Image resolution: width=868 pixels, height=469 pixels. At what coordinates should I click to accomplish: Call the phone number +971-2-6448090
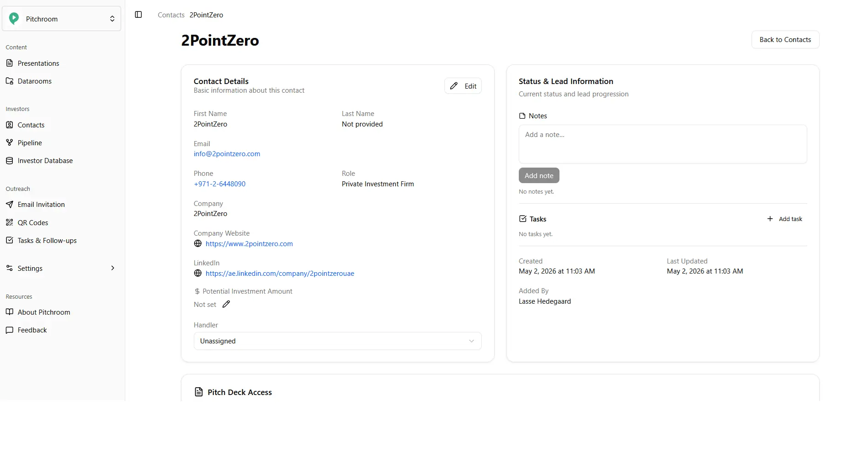(219, 184)
